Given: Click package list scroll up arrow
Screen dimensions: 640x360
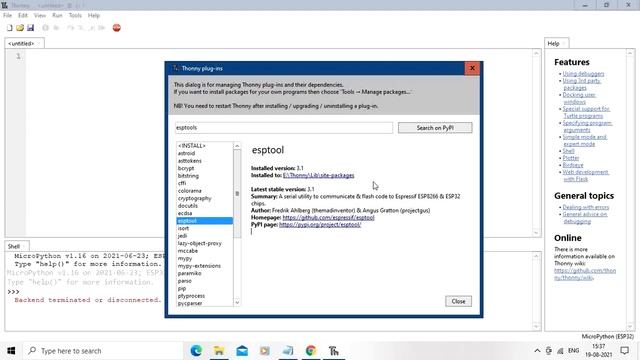Looking at the screenshot, I should [x=237, y=146].
